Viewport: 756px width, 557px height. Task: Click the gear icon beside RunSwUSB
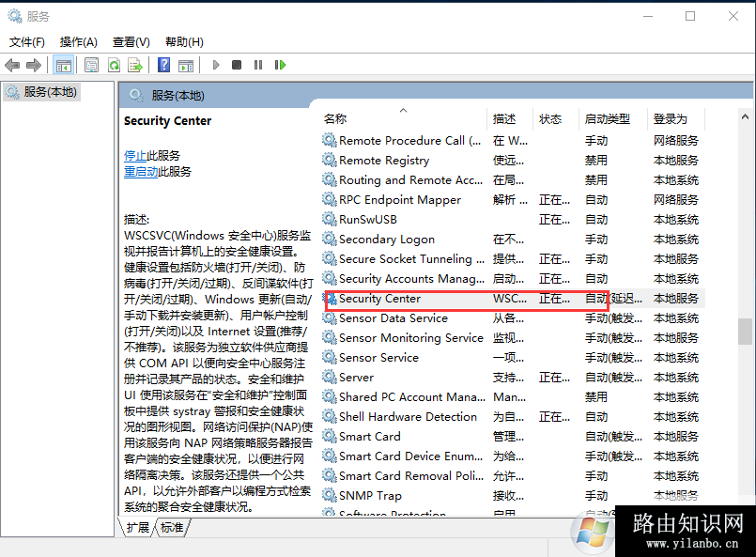tap(330, 219)
